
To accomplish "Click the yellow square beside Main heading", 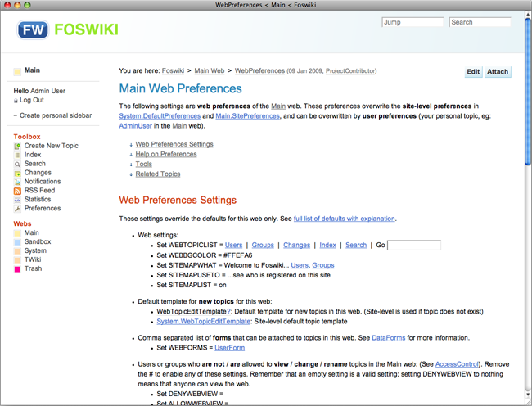I will coord(17,71).
